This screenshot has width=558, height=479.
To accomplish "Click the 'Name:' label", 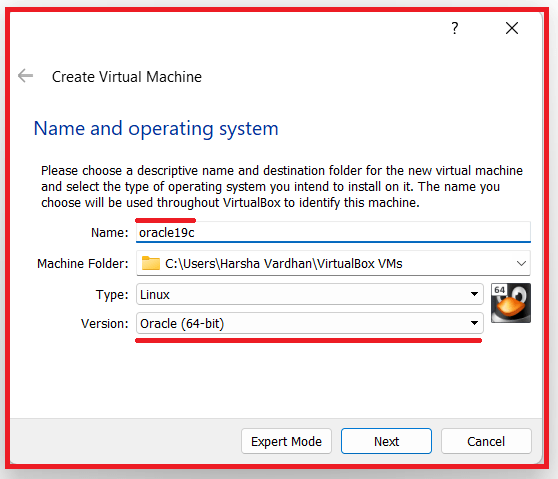I will [x=110, y=233].
